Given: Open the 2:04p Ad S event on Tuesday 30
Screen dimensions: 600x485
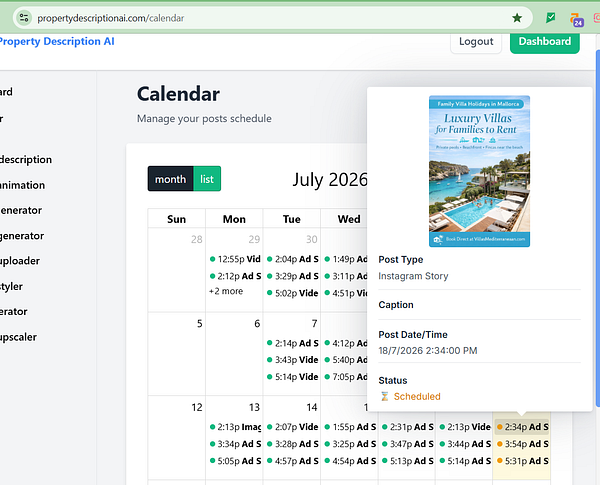Looking at the screenshot, I should coord(292,259).
